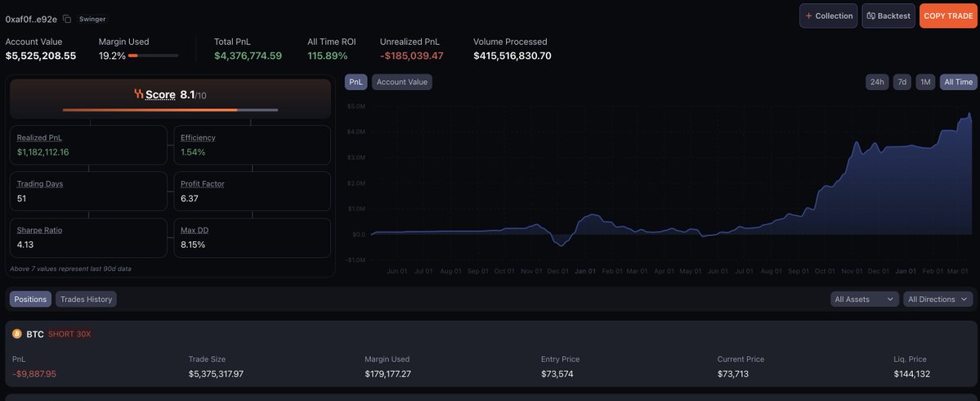This screenshot has width=980, height=401.
Task: Click BTC Margin Used $179,177.27
Action: [388, 374]
